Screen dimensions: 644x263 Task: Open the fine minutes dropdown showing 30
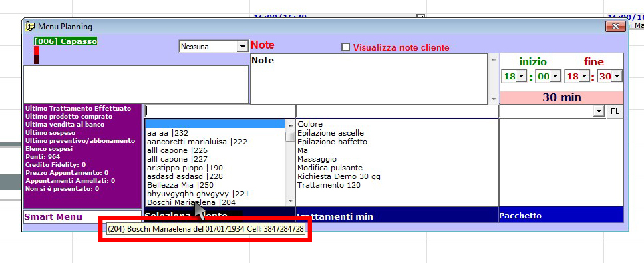617,76
